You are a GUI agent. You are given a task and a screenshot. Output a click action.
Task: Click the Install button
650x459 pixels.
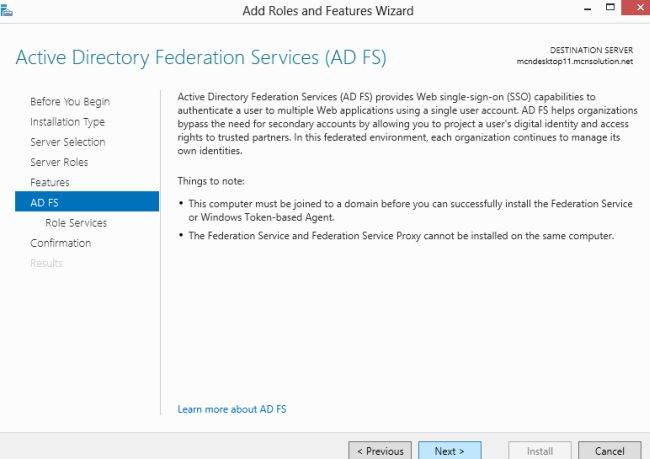pyautogui.click(x=540, y=451)
